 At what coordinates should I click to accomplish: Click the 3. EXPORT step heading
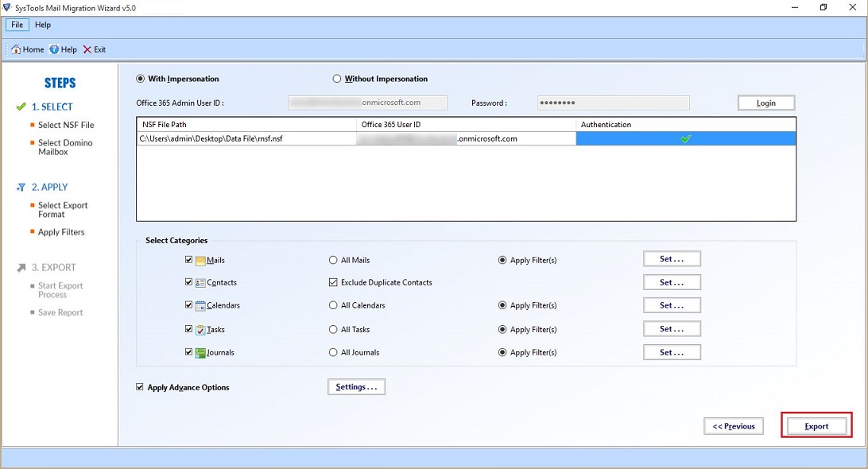54,267
